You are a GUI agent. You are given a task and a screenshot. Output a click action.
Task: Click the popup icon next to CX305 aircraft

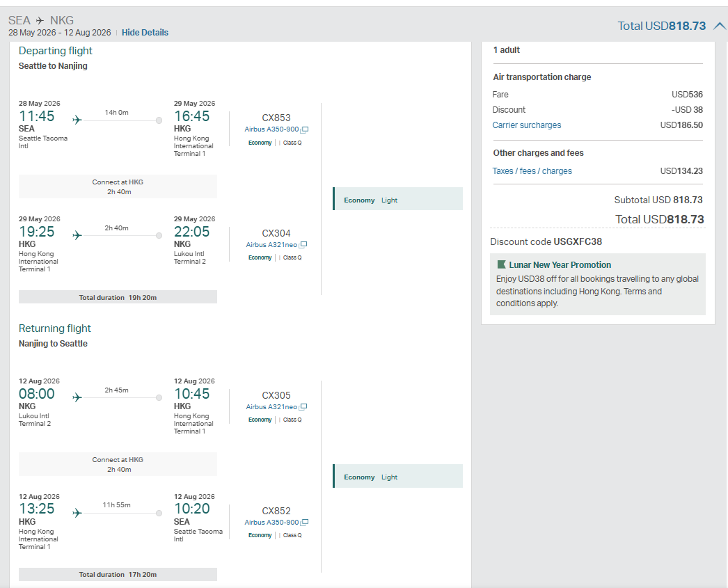[x=303, y=407]
